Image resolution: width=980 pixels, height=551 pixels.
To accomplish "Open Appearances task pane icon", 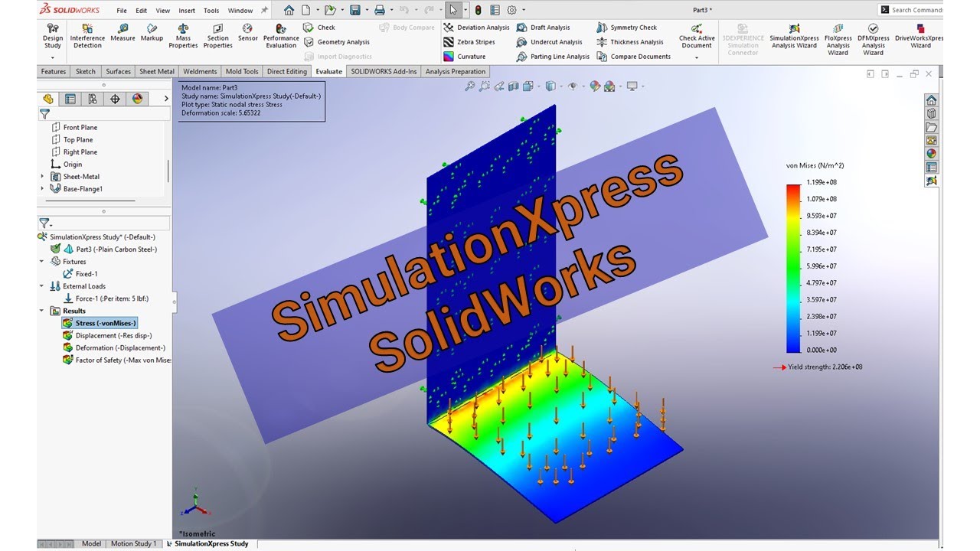I will click(x=931, y=154).
